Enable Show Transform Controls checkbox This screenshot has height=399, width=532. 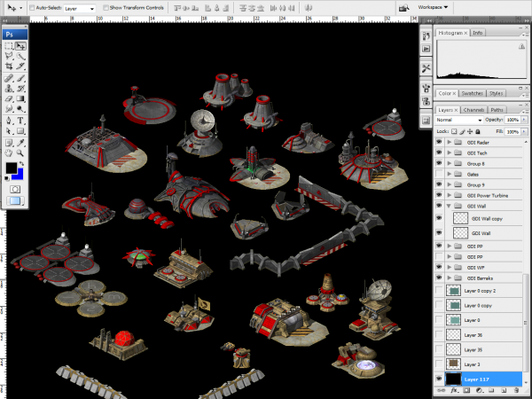[x=106, y=7]
